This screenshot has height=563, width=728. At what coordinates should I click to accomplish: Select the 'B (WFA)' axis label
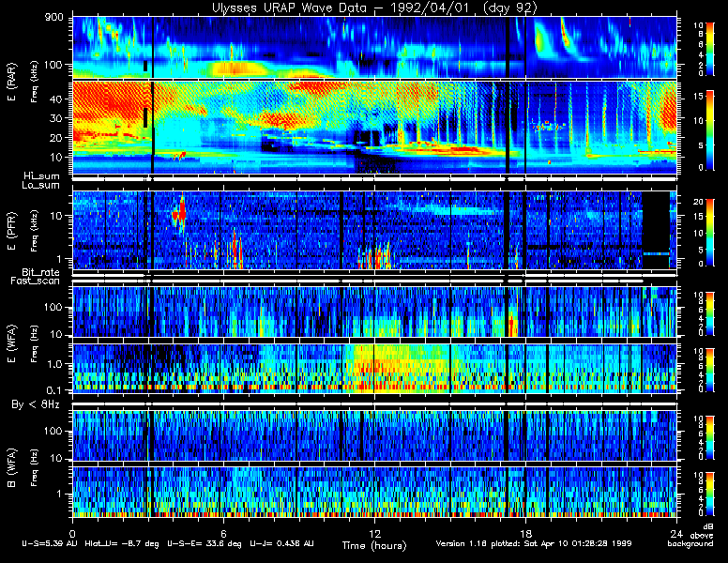click(11, 468)
